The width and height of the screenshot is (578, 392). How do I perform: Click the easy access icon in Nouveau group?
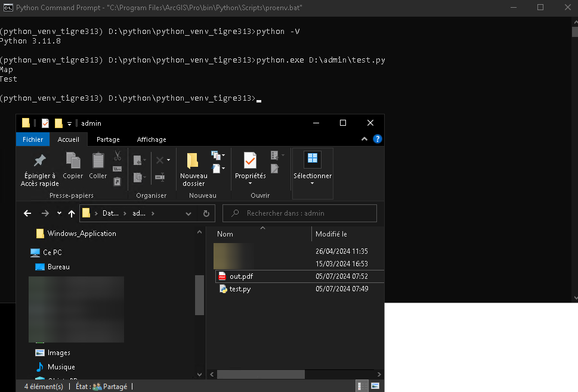pyautogui.click(x=218, y=169)
